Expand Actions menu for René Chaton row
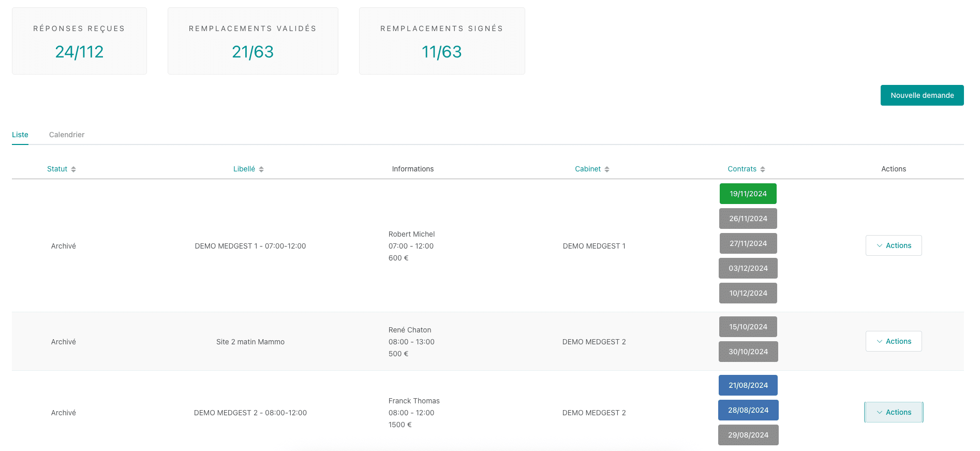This screenshot has height=451, width=980. [893, 341]
